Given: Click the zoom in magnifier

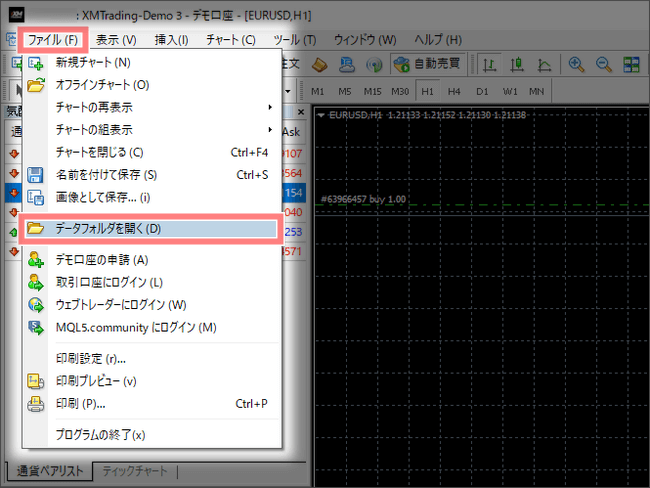Looking at the screenshot, I should pos(577,65).
